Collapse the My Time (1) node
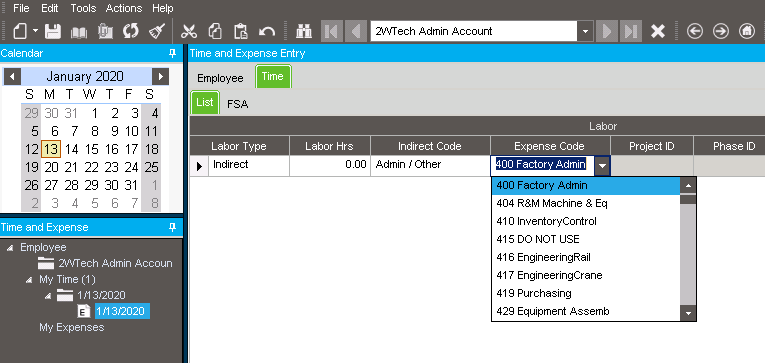 (x=29, y=281)
